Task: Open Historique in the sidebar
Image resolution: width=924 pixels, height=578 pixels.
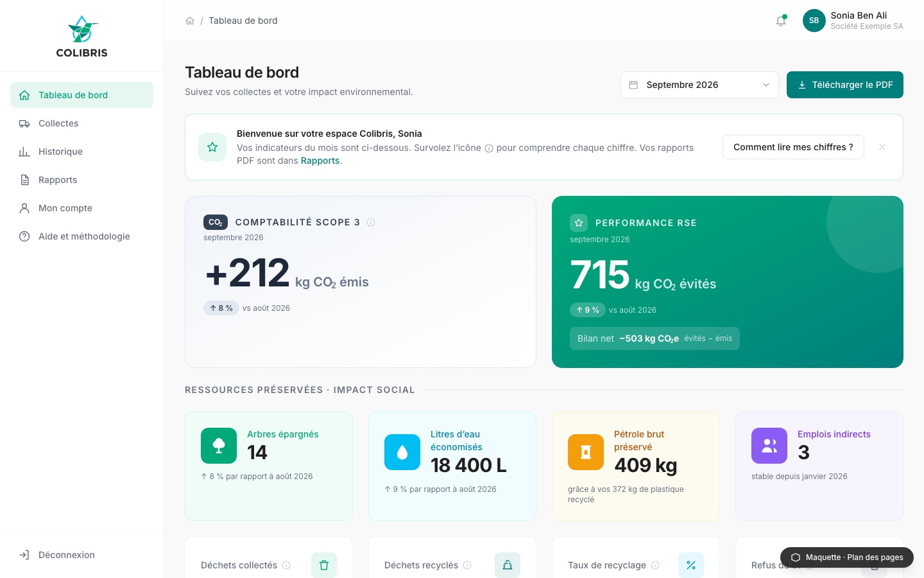Action: [81, 152]
